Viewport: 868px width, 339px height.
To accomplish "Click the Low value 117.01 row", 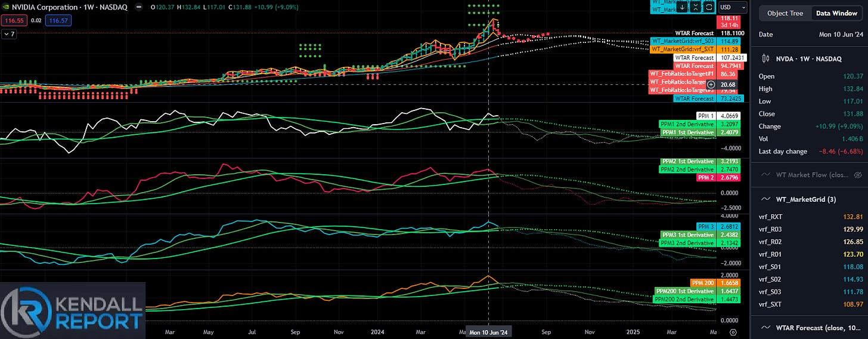I will pyautogui.click(x=810, y=101).
